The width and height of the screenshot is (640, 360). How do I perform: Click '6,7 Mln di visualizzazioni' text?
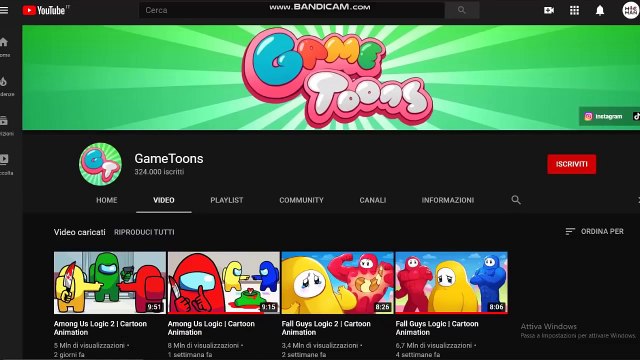tap(434, 345)
